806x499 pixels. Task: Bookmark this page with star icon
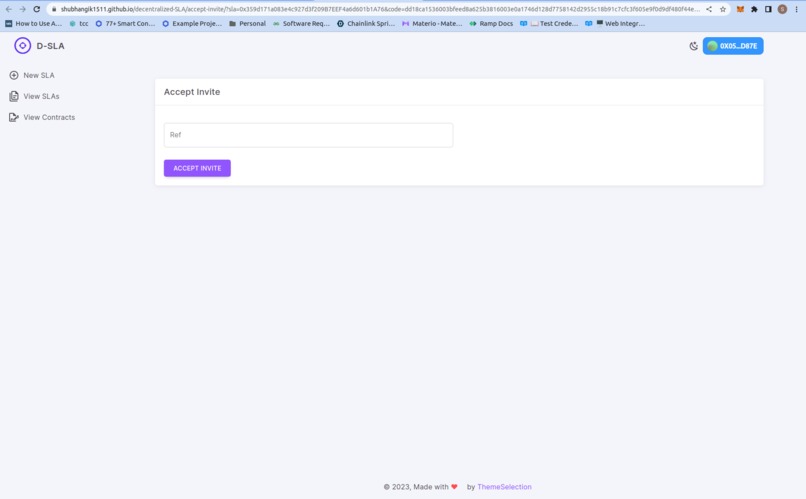723,9
